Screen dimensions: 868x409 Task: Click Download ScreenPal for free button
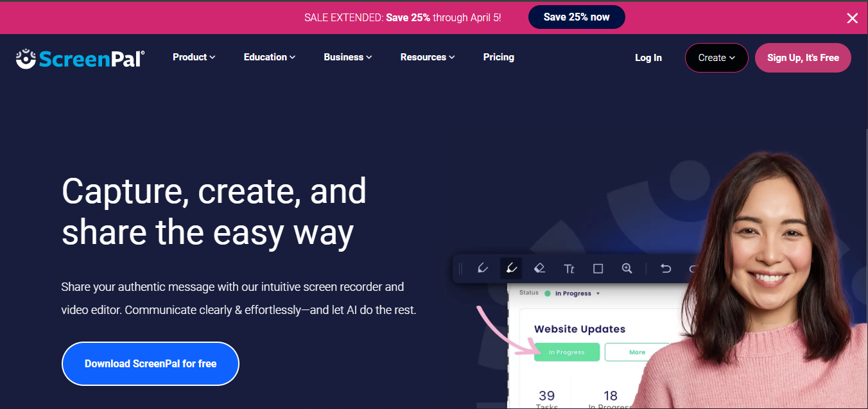(x=150, y=363)
